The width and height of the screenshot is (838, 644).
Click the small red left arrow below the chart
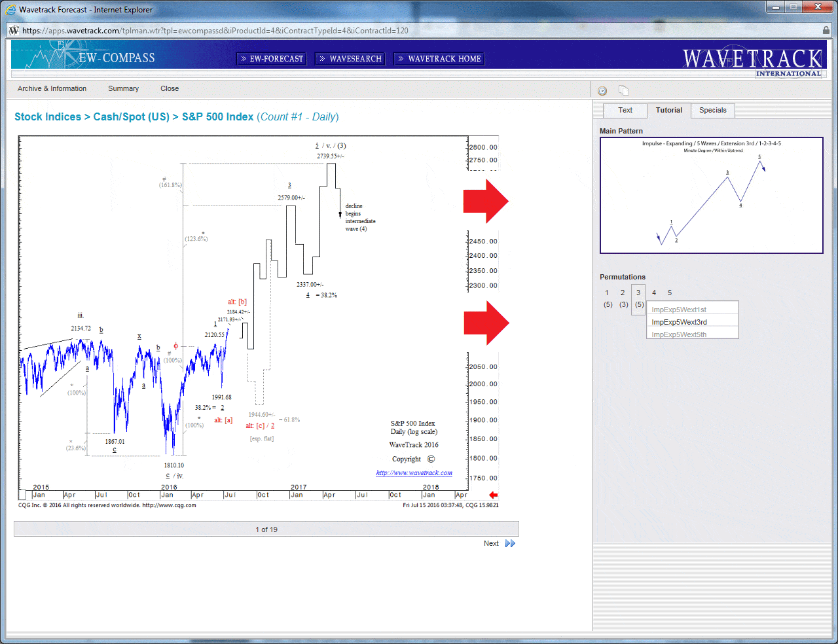493,495
